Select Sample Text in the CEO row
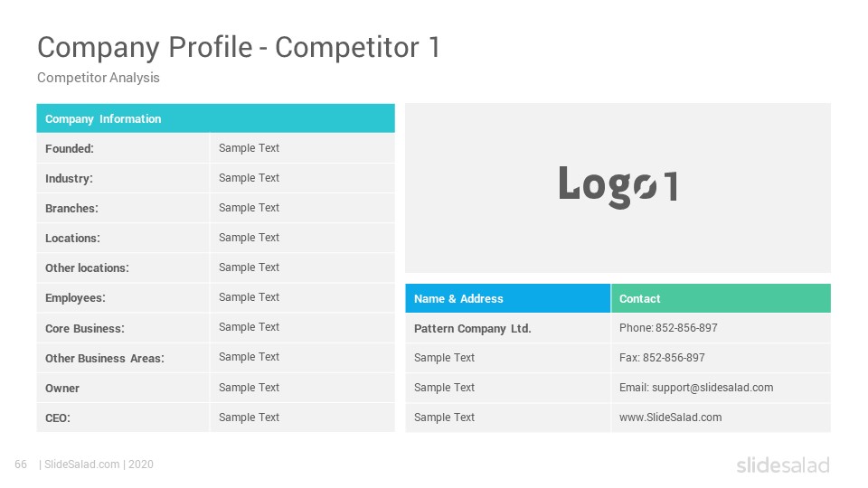The image size is (868, 488). [250, 418]
